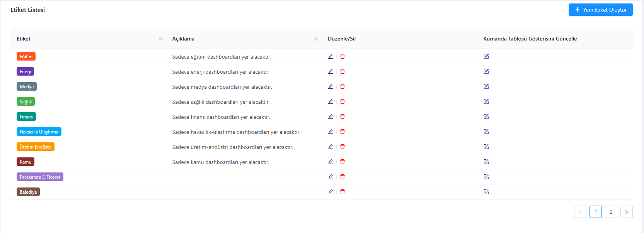The height and width of the screenshot is (233, 644).
Task: Switch to page 2 of list
Action: click(611, 212)
